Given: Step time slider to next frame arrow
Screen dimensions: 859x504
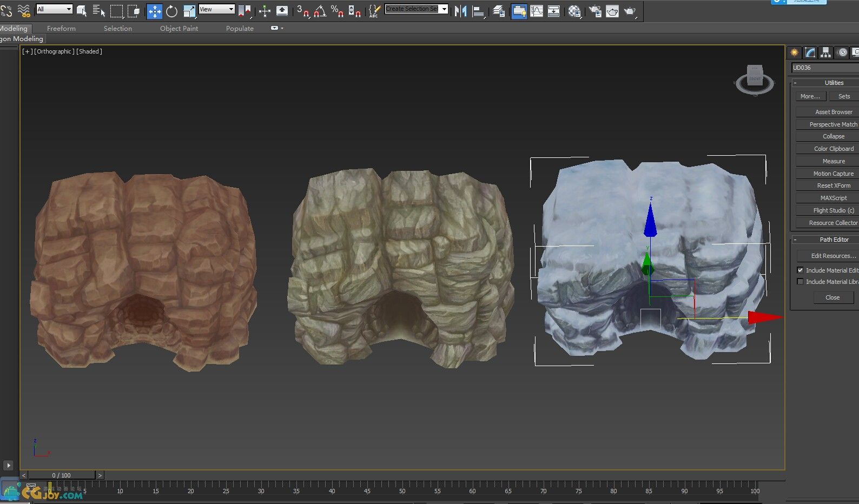Looking at the screenshot, I should click(100, 475).
